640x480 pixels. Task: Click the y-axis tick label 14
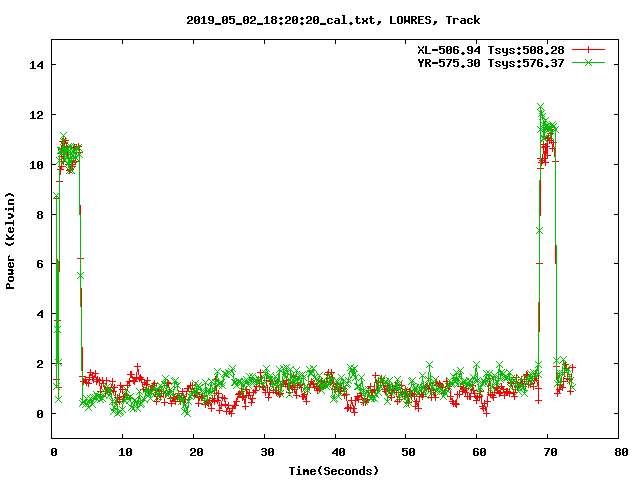[x=36, y=65]
